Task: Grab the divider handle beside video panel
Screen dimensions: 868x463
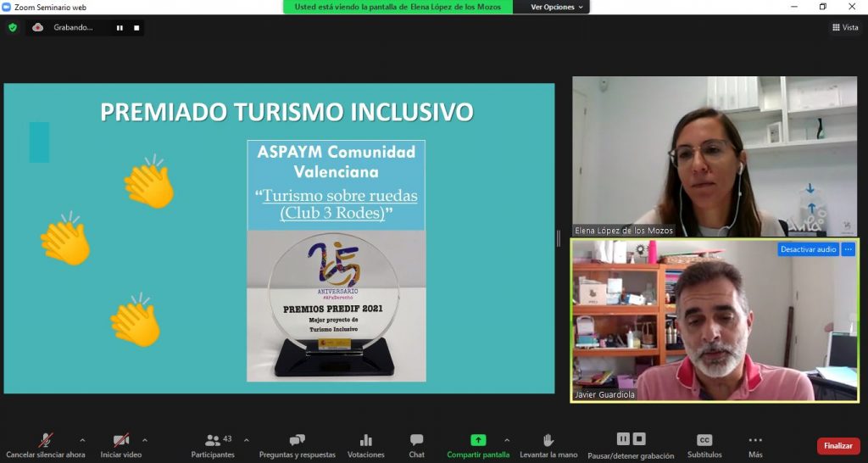Action: [x=558, y=238]
